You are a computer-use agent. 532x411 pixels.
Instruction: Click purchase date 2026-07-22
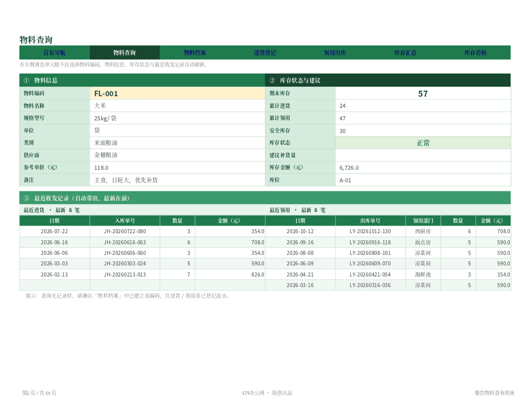point(54,231)
